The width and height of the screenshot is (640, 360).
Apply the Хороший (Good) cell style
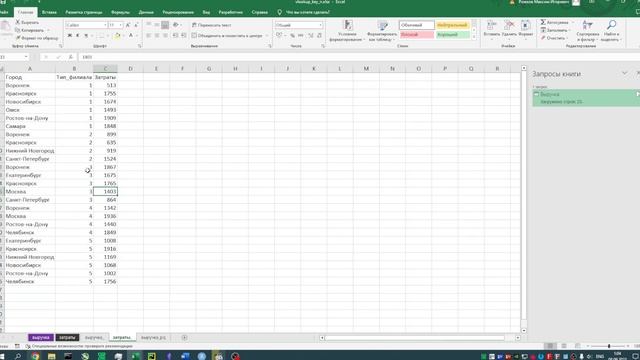click(x=452, y=35)
